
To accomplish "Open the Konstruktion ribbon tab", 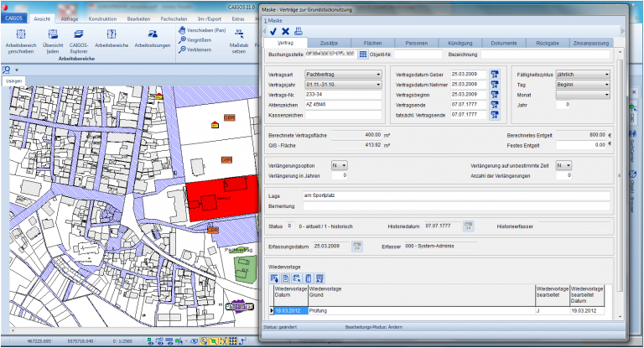I will [102, 17].
